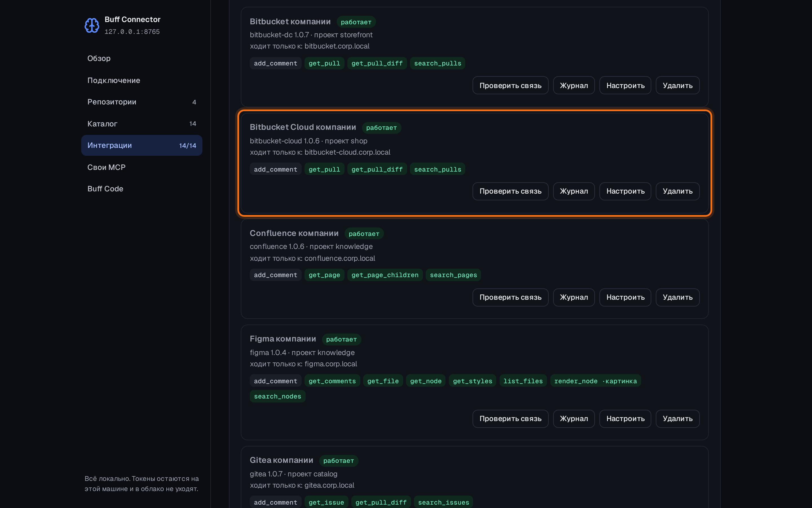
Task: Select Каталог in the sidebar
Action: (x=142, y=124)
